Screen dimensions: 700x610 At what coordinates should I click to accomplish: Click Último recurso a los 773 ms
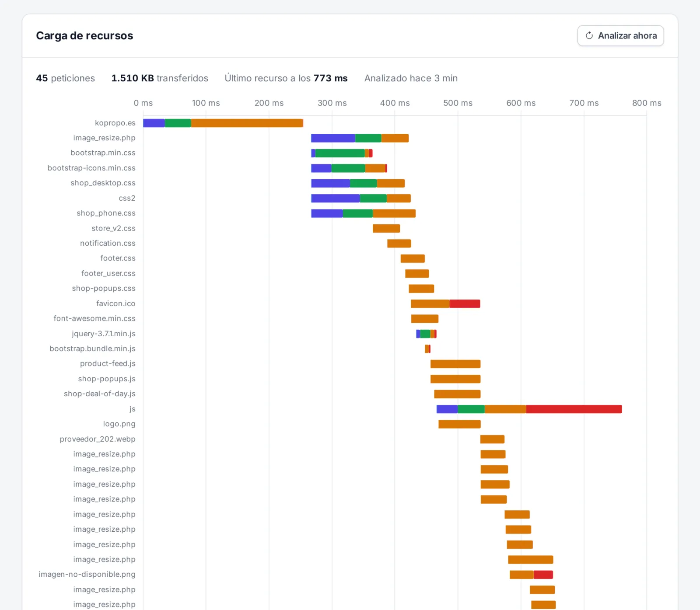click(x=286, y=78)
